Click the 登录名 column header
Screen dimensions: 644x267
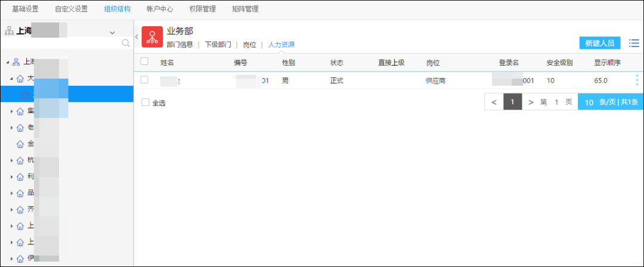[509, 63]
